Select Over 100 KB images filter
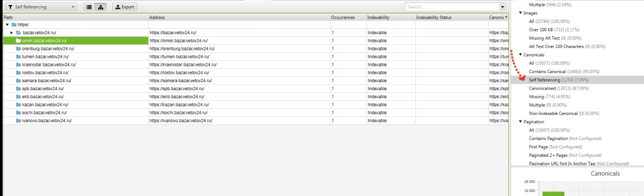644x196 pixels. click(553, 29)
